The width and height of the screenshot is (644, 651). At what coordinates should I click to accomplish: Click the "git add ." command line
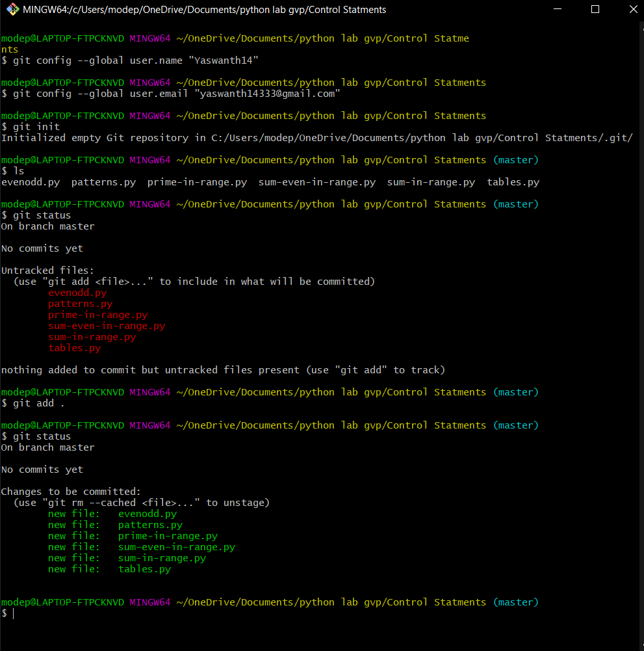[33, 403]
